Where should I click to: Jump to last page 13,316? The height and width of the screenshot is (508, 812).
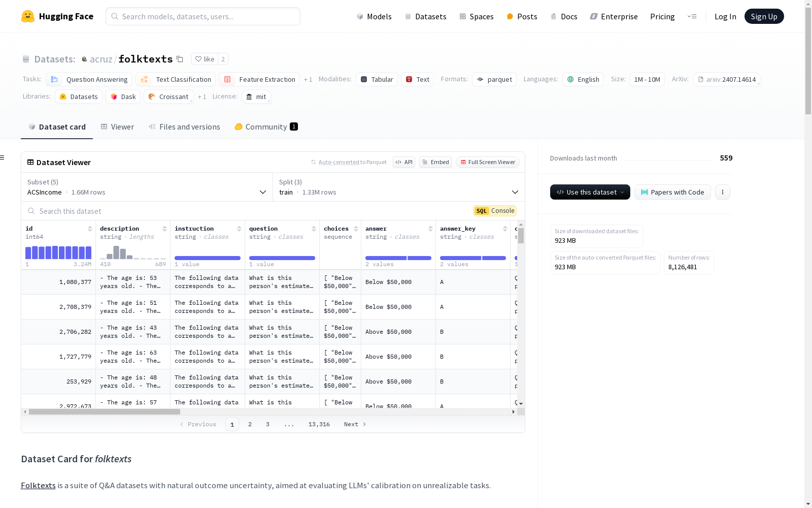pyautogui.click(x=319, y=424)
